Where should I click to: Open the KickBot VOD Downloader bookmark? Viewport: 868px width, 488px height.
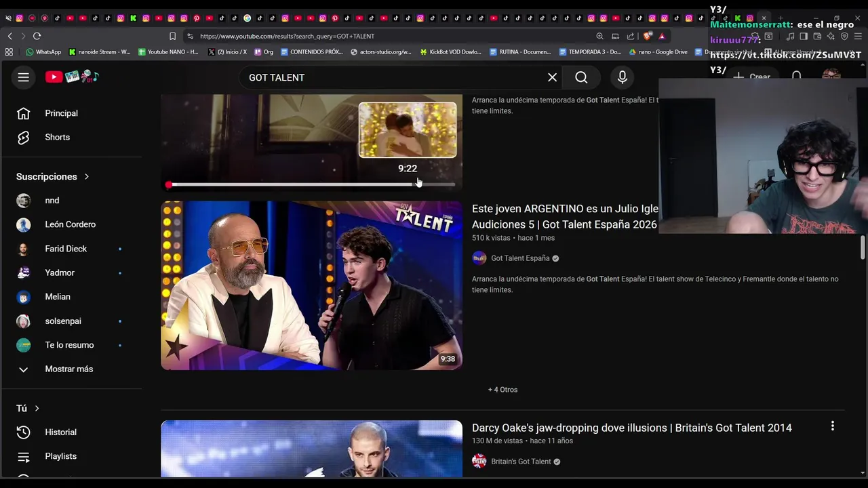[x=451, y=52]
